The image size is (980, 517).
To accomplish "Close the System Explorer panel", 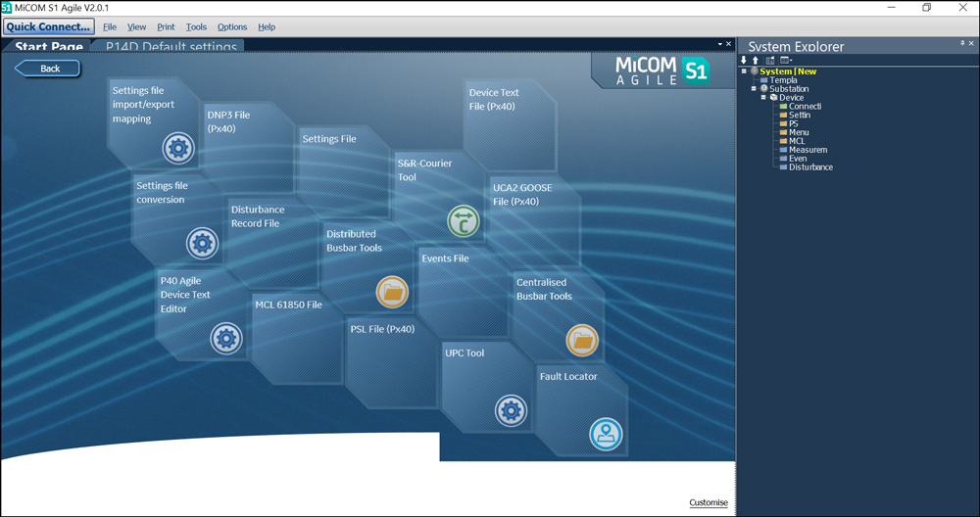I will (971, 43).
